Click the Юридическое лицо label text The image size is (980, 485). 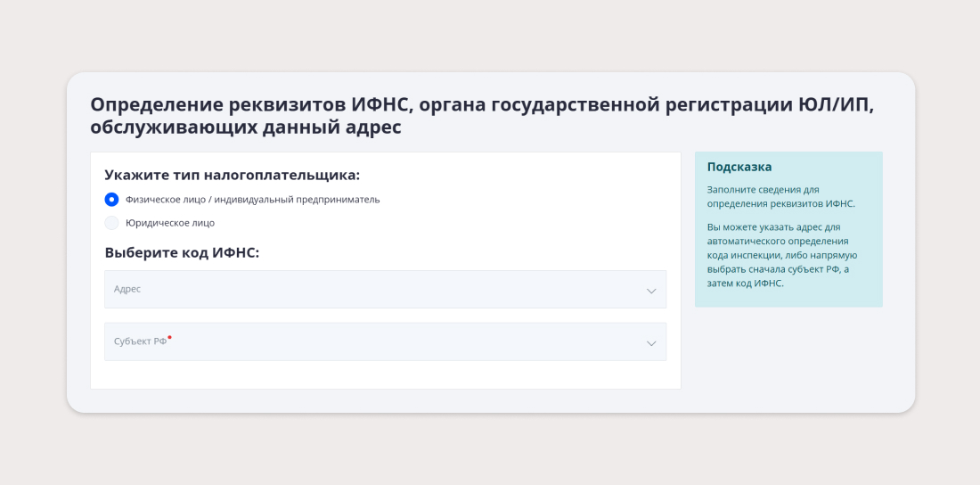pos(170,223)
